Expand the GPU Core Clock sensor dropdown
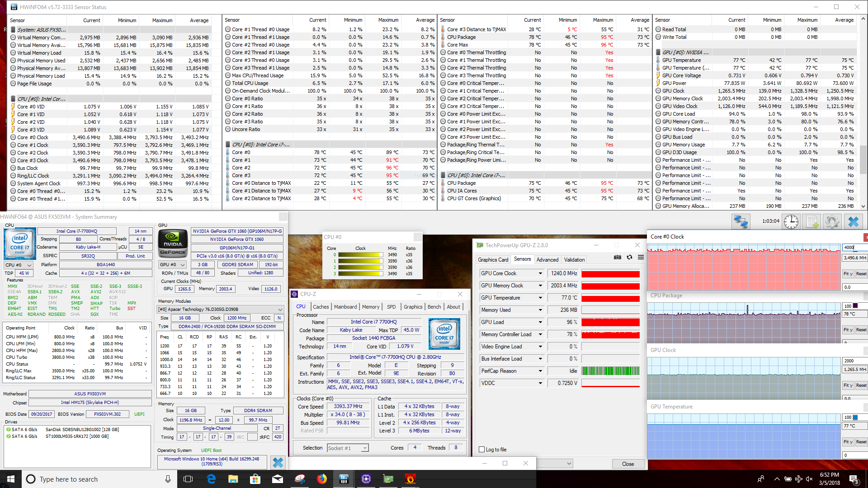Viewport: 868px width, 488px height. click(540, 273)
